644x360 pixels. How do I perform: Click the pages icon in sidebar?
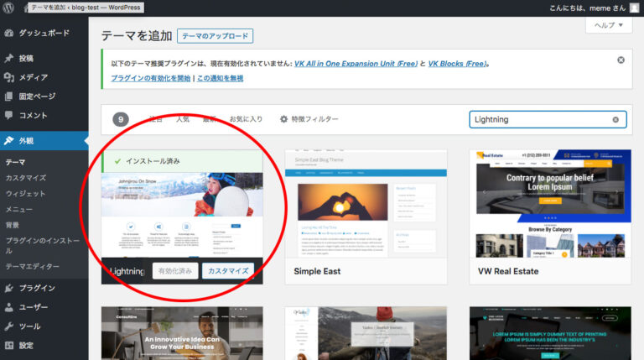[x=9, y=97]
